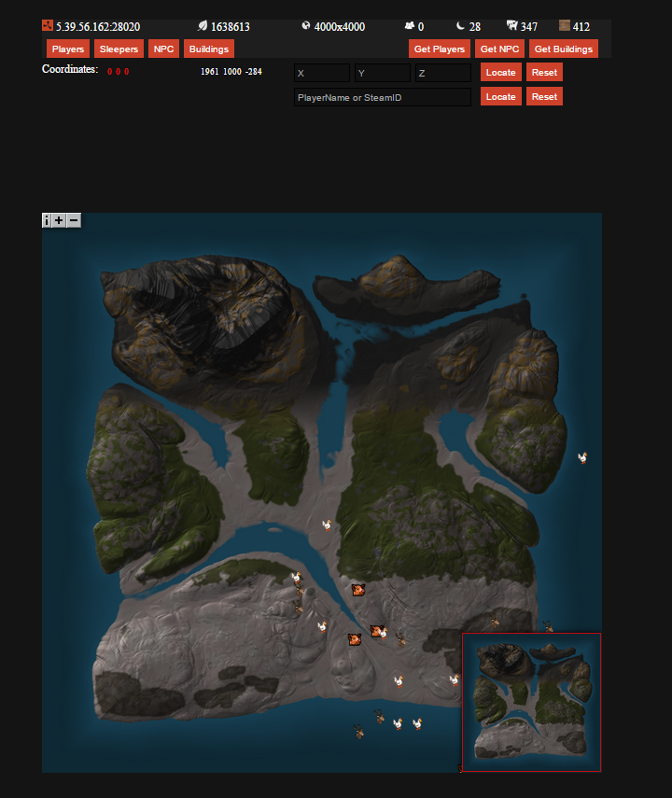
Task: Select the deer marker left of the two sea chickens
Action: click(x=379, y=717)
